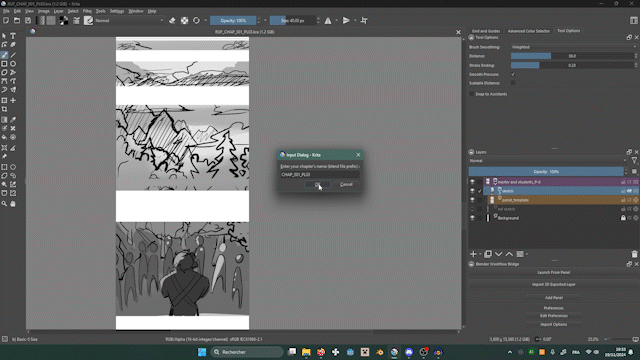Click Add Panel button
Image resolution: width=640 pixels, height=360 pixels.
click(x=553, y=298)
